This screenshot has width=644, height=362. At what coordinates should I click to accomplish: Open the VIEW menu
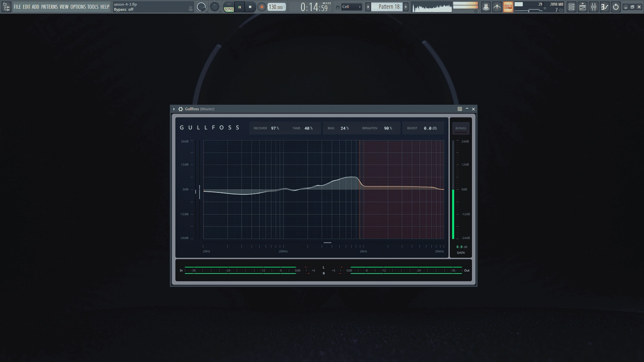[x=64, y=7]
